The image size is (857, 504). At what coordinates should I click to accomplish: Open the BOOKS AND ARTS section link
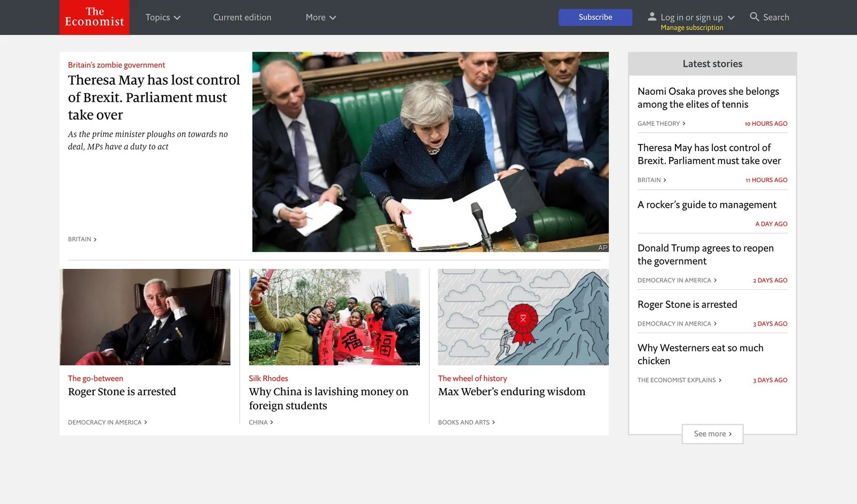coord(467,423)
